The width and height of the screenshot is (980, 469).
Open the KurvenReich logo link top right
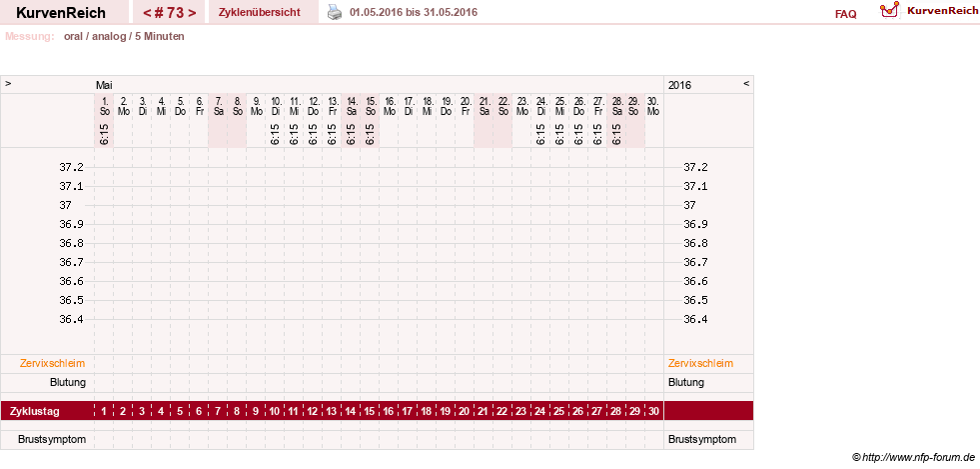pos(929,11)
